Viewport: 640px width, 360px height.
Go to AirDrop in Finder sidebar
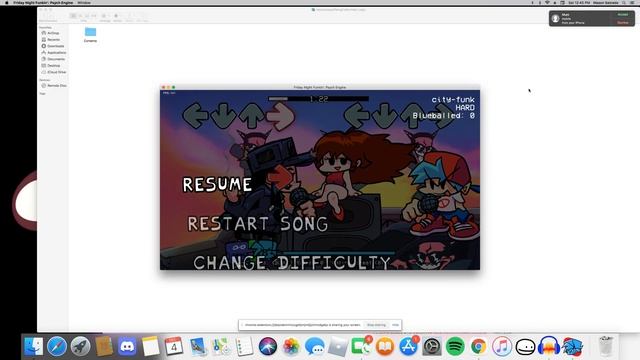pyautogui.click(x=53, y=33)
